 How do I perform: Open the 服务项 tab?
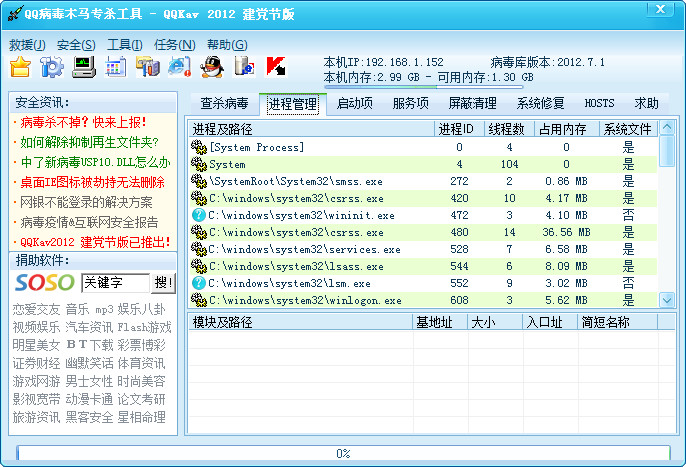point(410,103)
